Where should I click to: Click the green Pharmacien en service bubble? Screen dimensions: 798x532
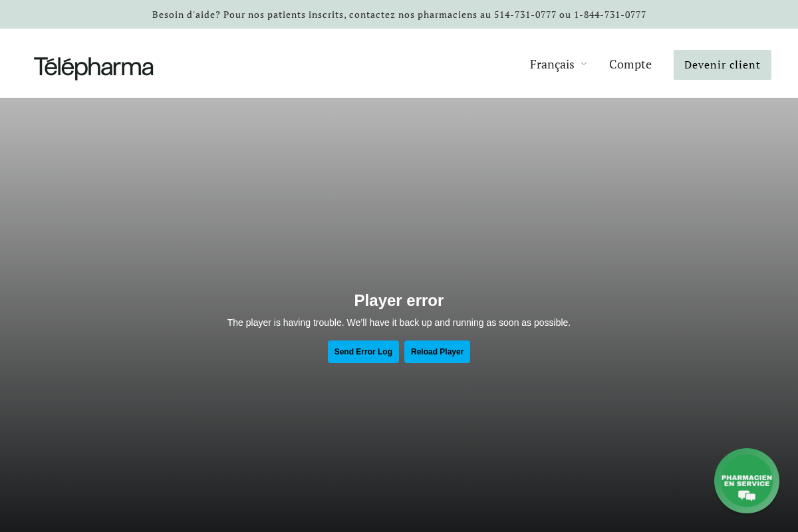pos(746,480)
